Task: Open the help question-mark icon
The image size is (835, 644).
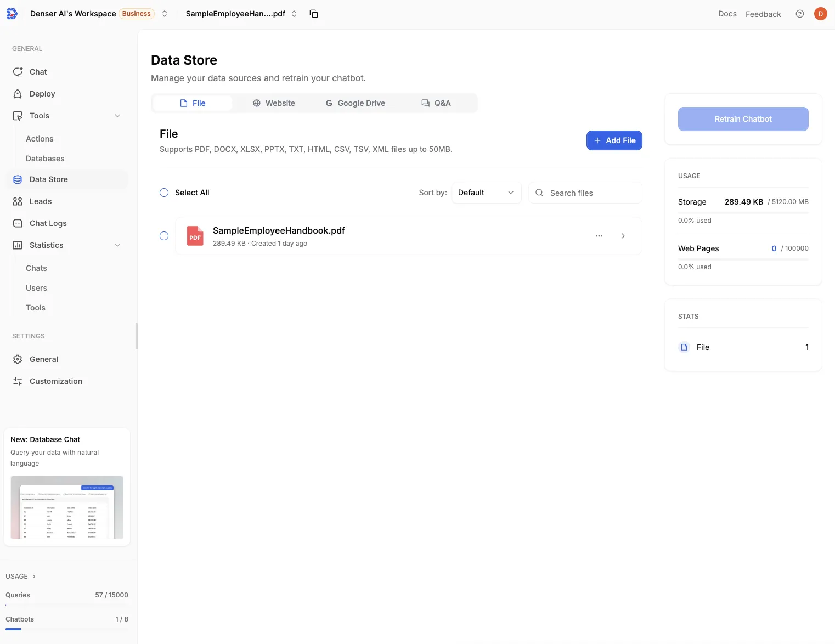Action: [x=799, y=13]
